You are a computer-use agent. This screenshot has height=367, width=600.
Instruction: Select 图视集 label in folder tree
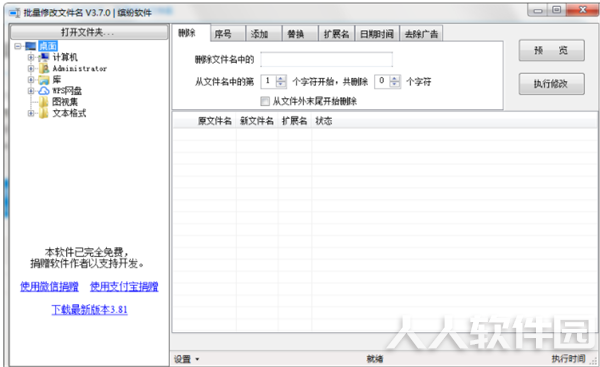point(65,102)
